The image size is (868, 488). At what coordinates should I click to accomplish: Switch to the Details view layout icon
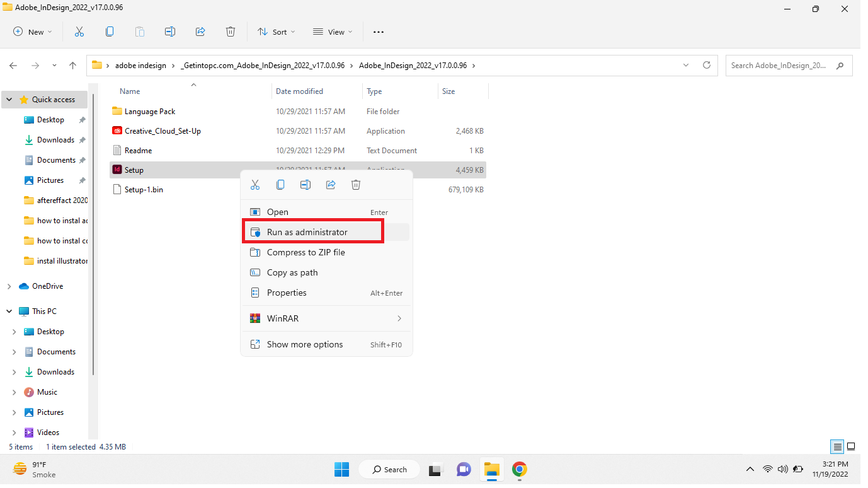pos(837,446)
